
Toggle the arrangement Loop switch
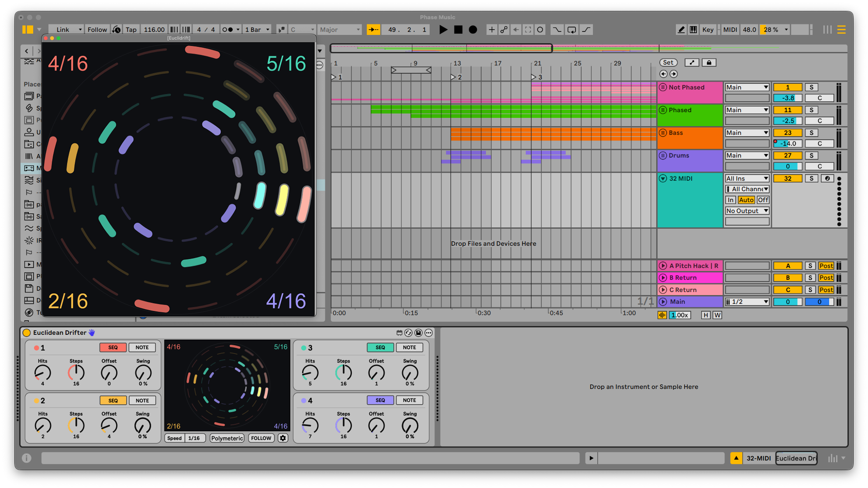click(x=572, y=30)
